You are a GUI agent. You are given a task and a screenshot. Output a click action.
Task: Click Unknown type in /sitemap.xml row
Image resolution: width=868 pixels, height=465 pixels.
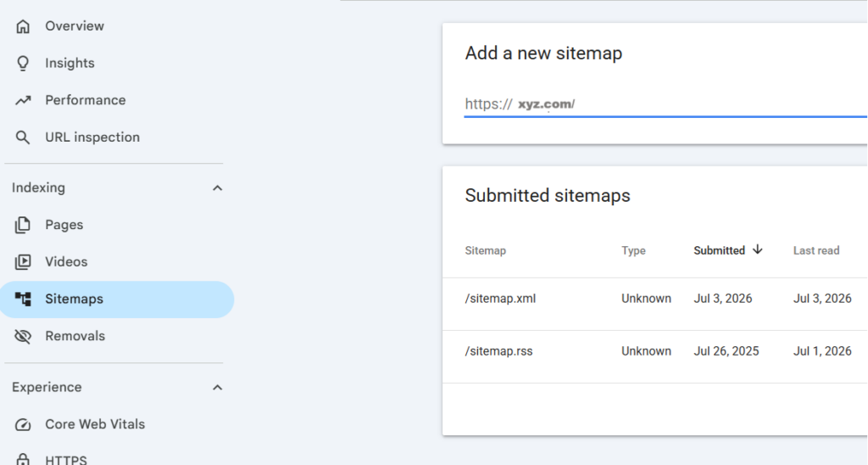646,298
